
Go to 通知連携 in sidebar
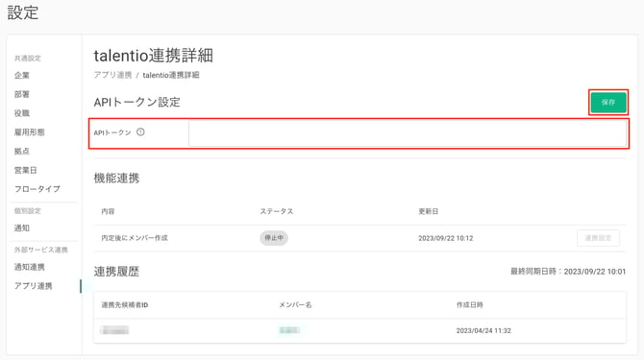click(29, 267)
